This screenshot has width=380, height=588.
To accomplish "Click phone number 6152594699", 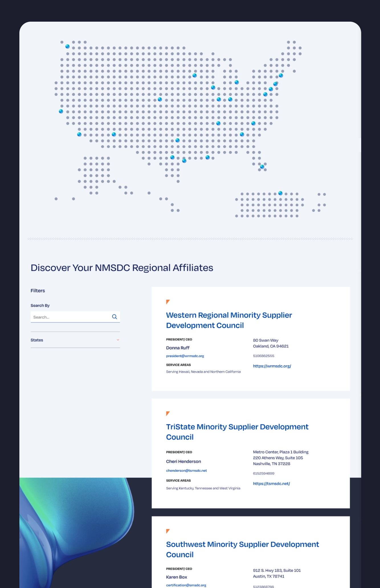I will point(263,473).
